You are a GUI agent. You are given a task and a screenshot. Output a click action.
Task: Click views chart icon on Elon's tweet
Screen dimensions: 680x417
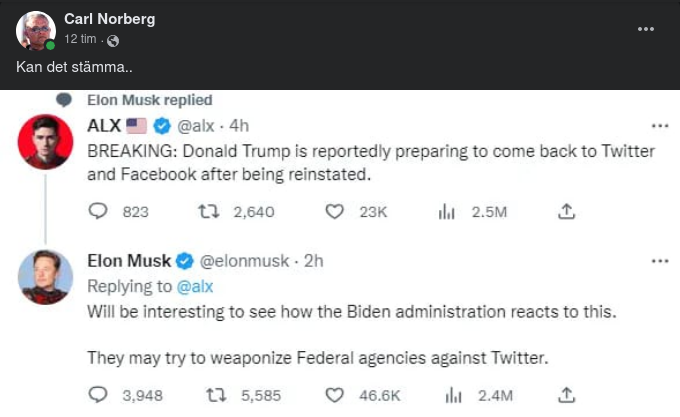click(448, 394)
